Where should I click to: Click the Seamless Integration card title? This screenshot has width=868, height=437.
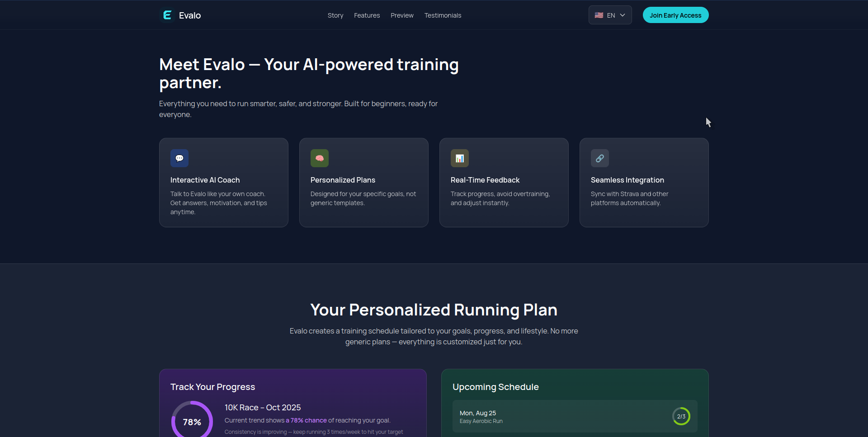coord(627,180)
